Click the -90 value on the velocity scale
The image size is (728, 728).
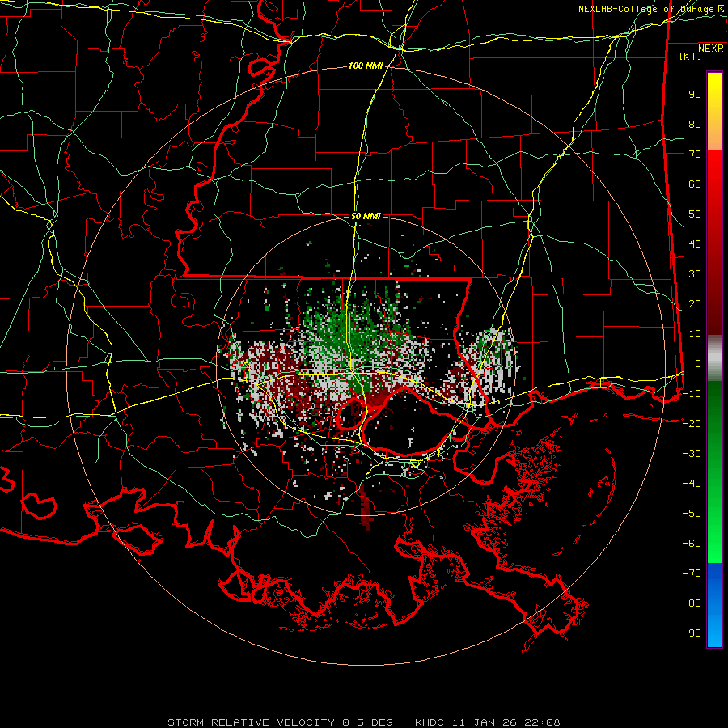[692, 633]
